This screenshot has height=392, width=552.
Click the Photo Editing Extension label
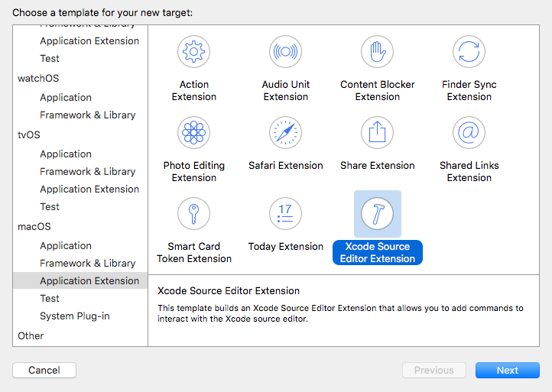(194, 171)
